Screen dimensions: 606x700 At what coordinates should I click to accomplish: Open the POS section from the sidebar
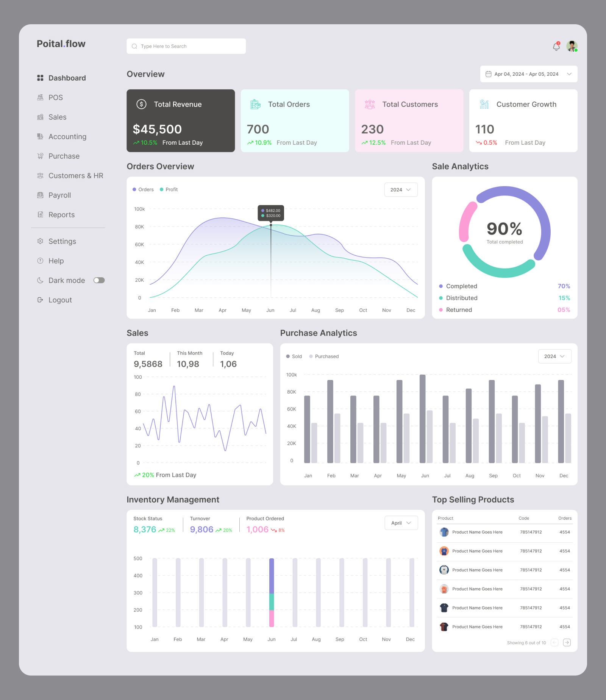coord(55,97)
